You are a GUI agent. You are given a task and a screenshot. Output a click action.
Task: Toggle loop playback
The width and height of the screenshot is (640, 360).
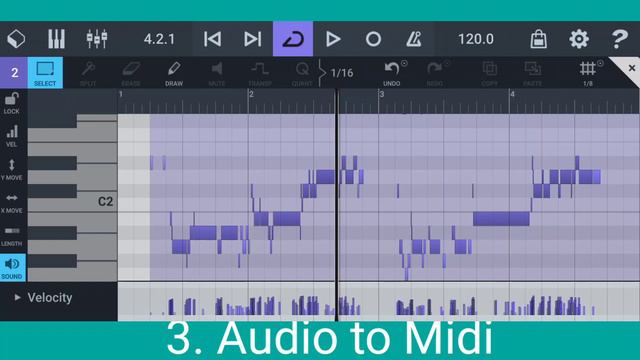pyautogui.click(x=293, y=39)
